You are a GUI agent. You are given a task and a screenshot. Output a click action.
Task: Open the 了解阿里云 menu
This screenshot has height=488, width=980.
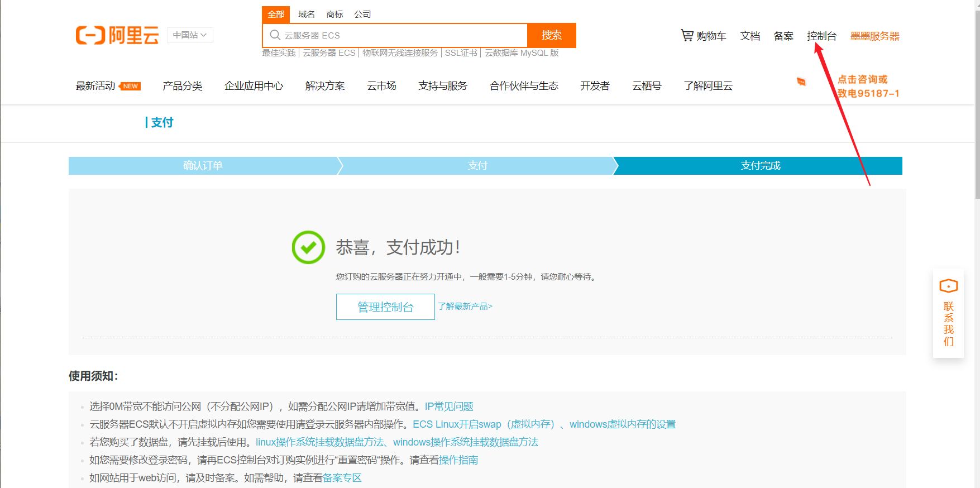click(708, 86)
